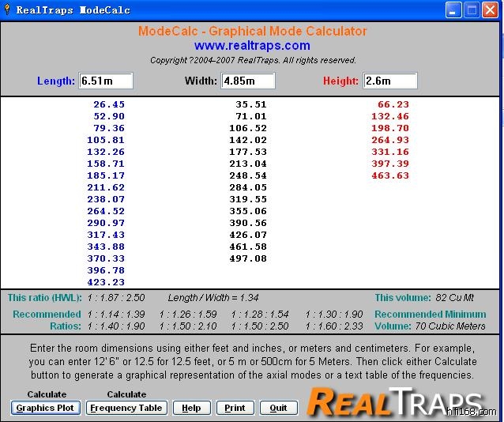Click the first length mode value 26.45
The width and height of the screenshot is (504, 422).
(x=109, y=104)
